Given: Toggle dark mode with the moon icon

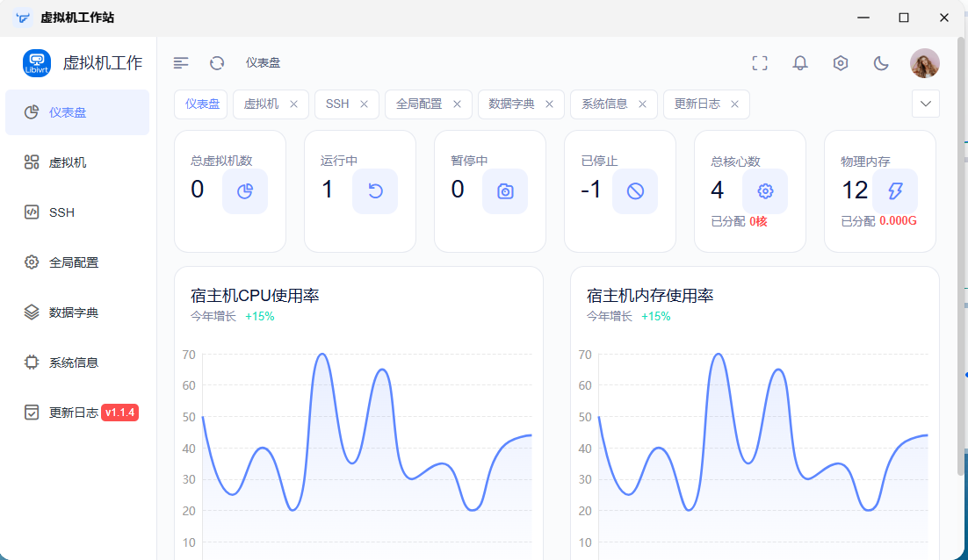Looking at the screenshot, I should [x=881, y=63].
